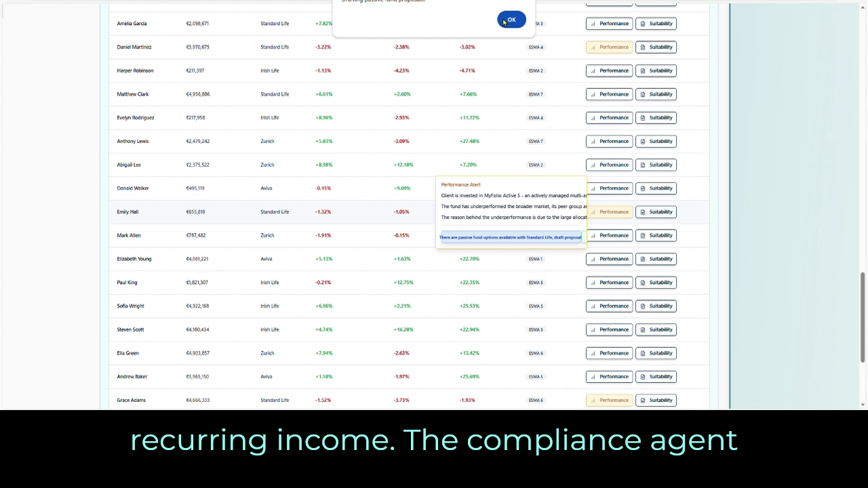
Task: Open Performance for Paul King
Action: 609,283
